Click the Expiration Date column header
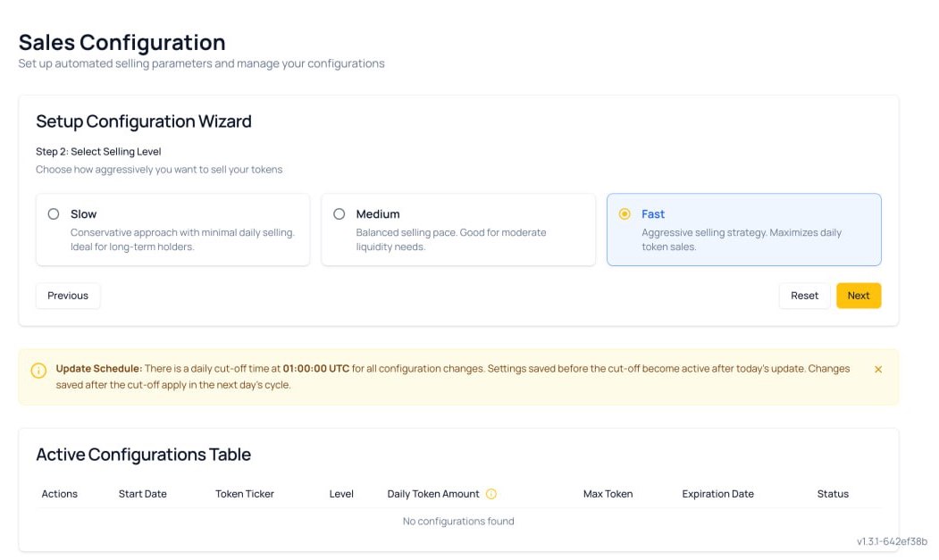 pyautogui.click(x=717, y=494)
